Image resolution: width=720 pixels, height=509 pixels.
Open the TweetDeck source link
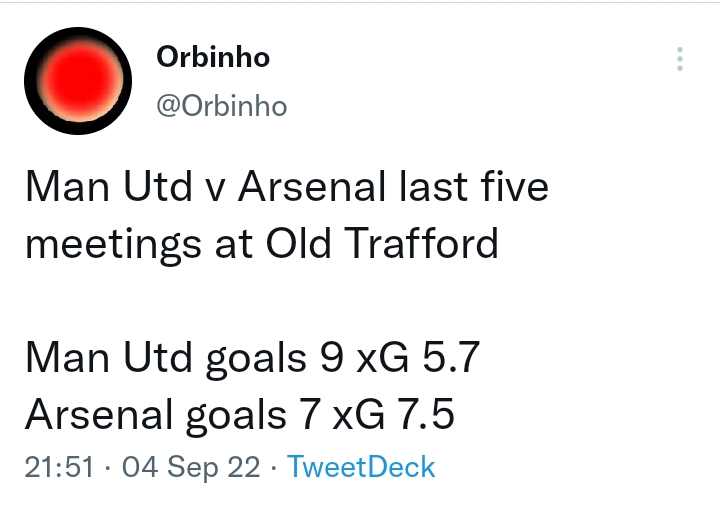pos(361,466)
